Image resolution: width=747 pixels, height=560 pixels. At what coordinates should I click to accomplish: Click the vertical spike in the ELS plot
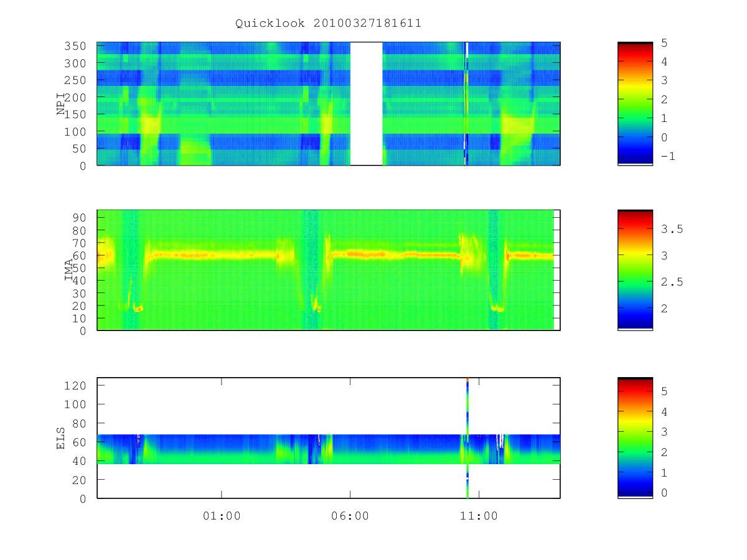[467, 438]
